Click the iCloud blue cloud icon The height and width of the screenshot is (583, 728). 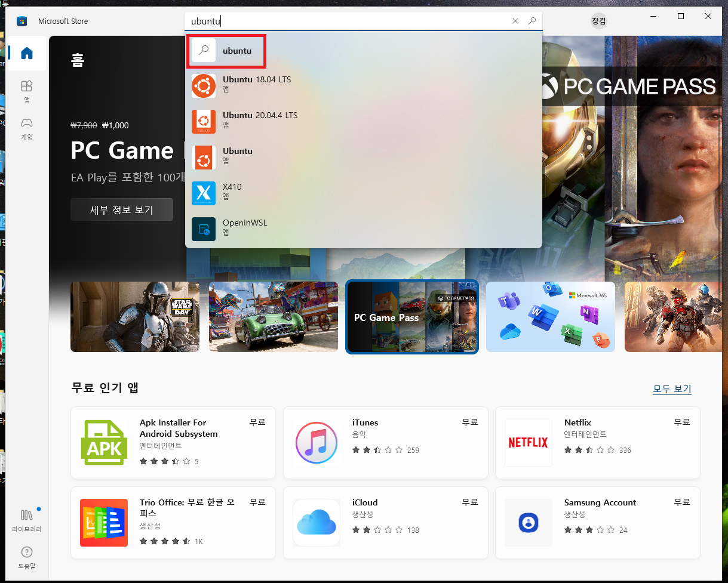(317, 523)
